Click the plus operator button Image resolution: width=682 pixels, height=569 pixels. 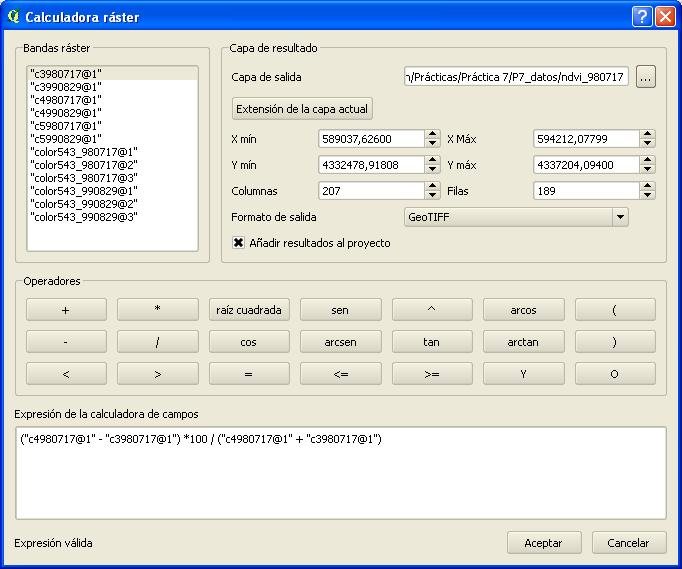pyautogui.click(x=66, y=310)
